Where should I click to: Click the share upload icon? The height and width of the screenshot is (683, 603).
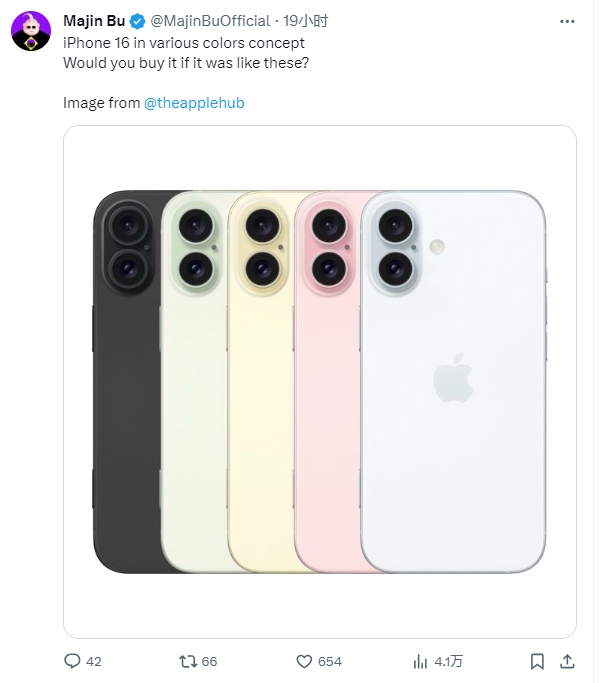tap(567, 661)
